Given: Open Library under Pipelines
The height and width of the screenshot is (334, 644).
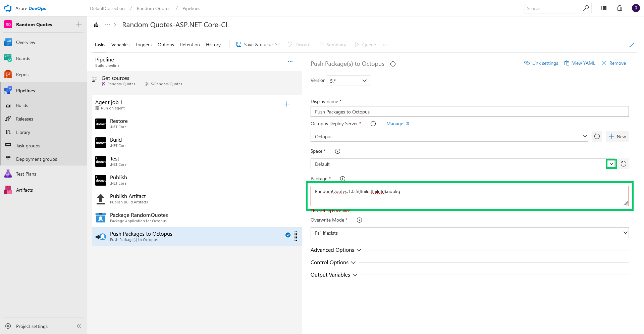Looking at the screenshot, I should click(23, 132).
